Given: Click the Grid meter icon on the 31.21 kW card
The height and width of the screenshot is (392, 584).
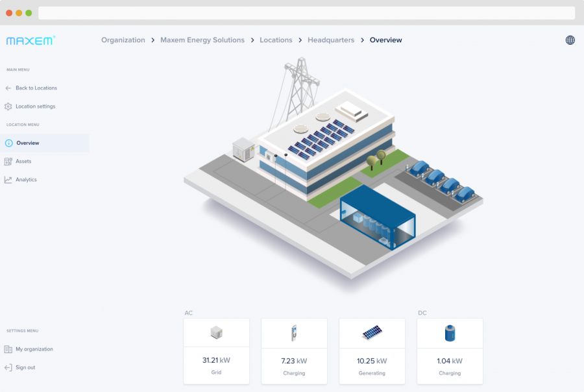Looking at the screenshot, I should pos(216,332).
